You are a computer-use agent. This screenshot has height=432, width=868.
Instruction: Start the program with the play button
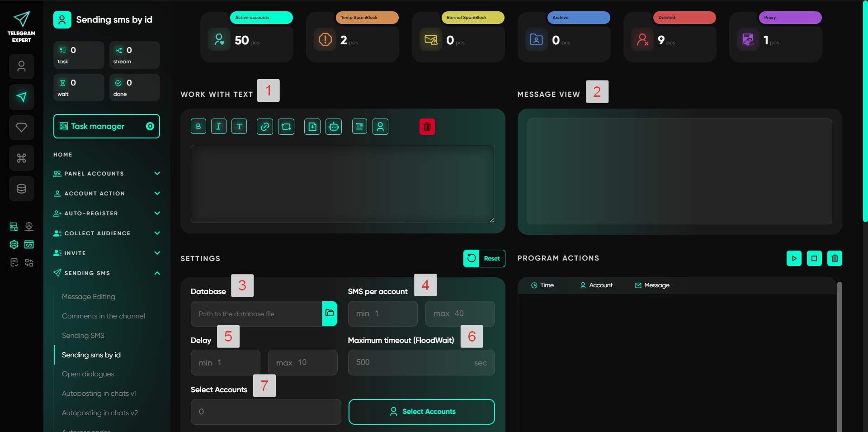coord(794,258)
